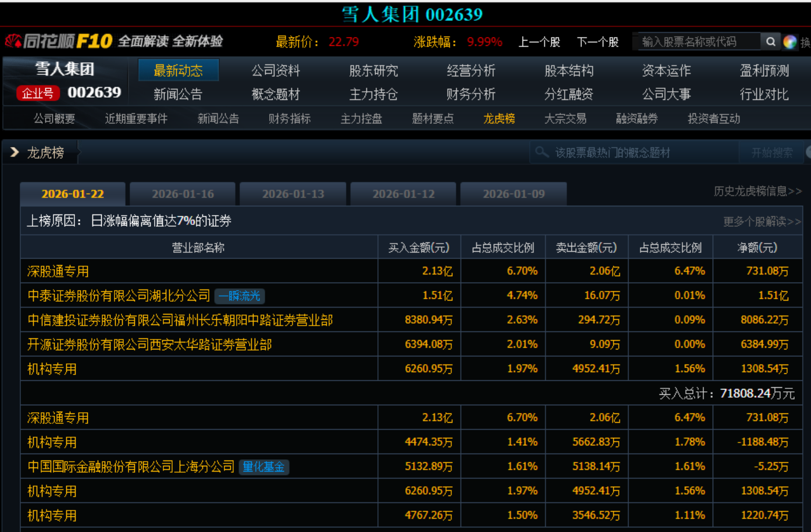Open 公司大事 menu item

point(666,94)
